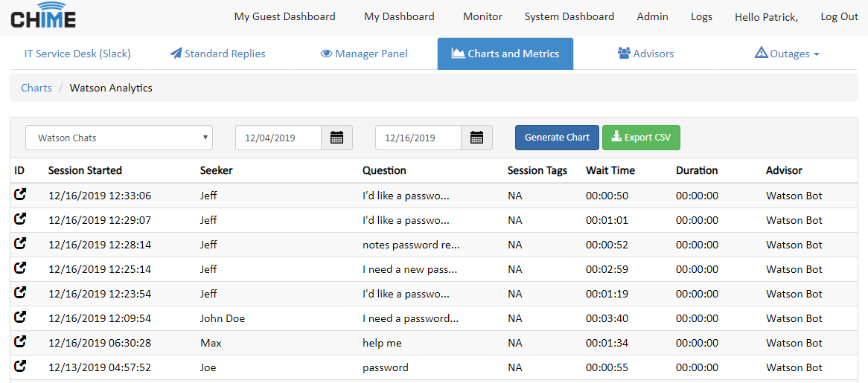Open session started at 12:28:14

point(20,243)
